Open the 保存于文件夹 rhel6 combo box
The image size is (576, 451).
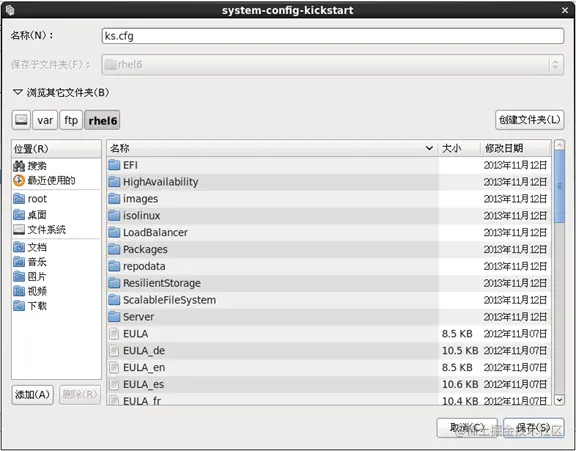[x=332, y=65]
